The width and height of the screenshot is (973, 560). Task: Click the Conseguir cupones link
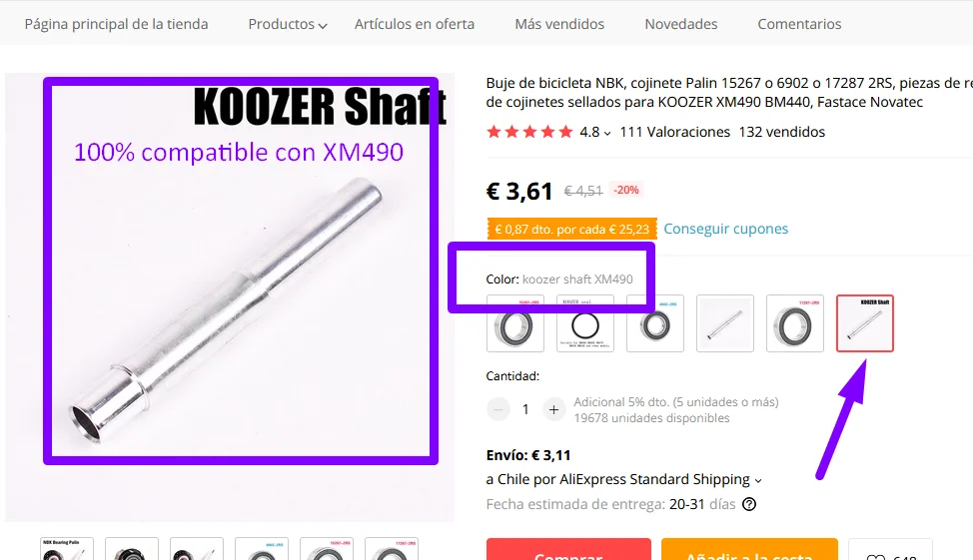(x=726, y=229)
